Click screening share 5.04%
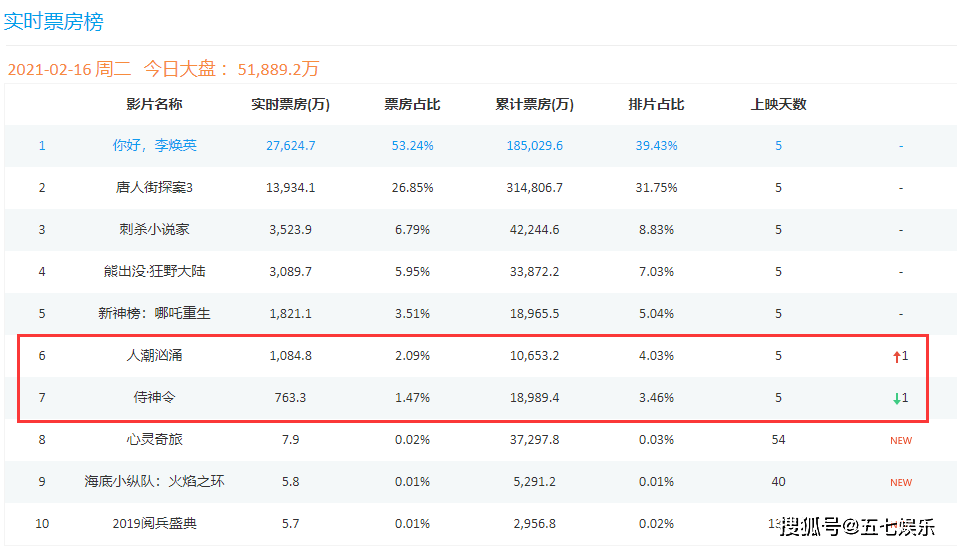The image size is (957, 548). 656,314
